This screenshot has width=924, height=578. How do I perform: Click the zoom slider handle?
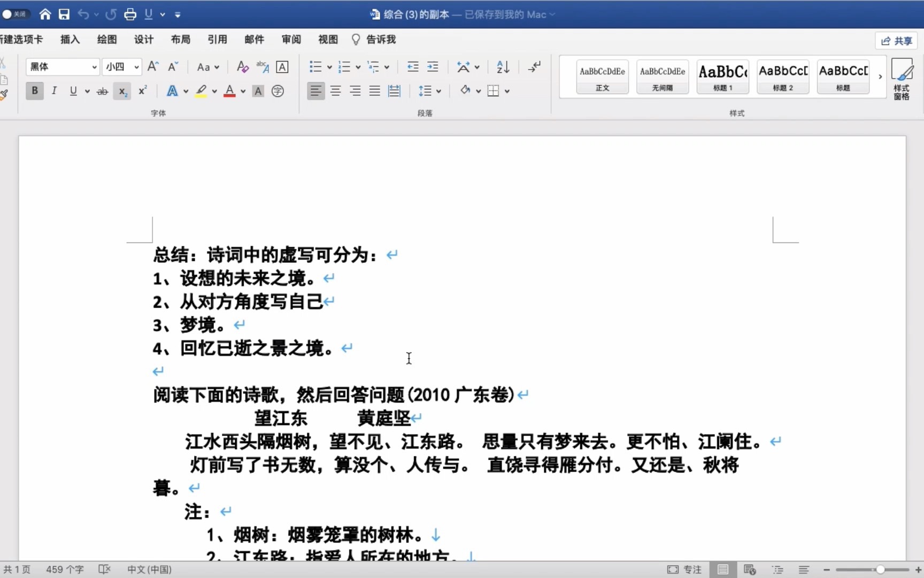(880, 569)
